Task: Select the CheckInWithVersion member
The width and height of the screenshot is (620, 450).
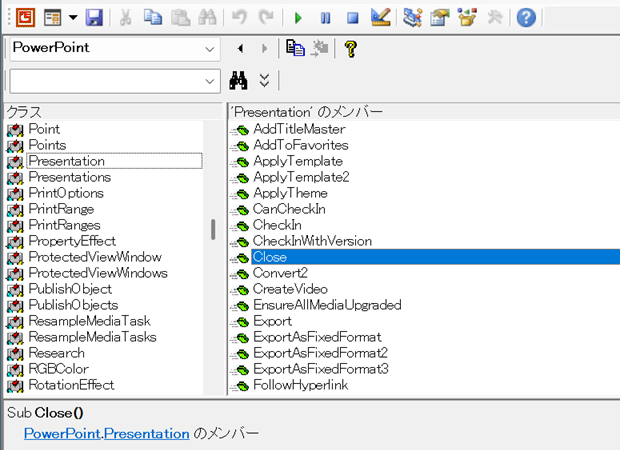Action: point(312,241)
